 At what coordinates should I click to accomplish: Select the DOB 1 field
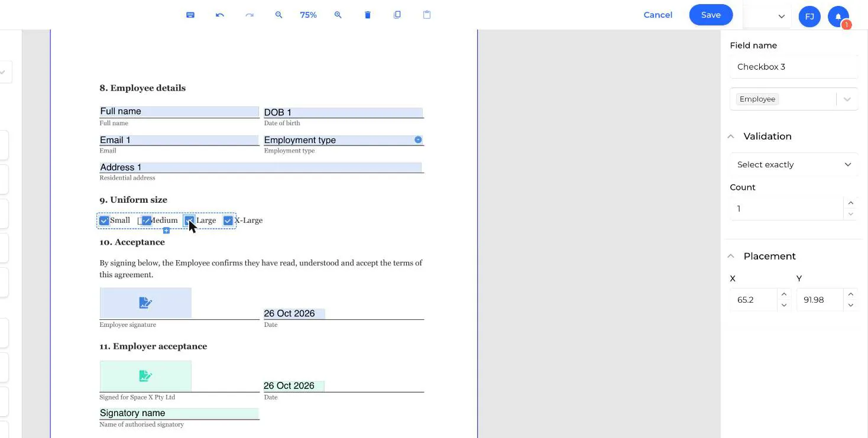(x=343, y=112)
